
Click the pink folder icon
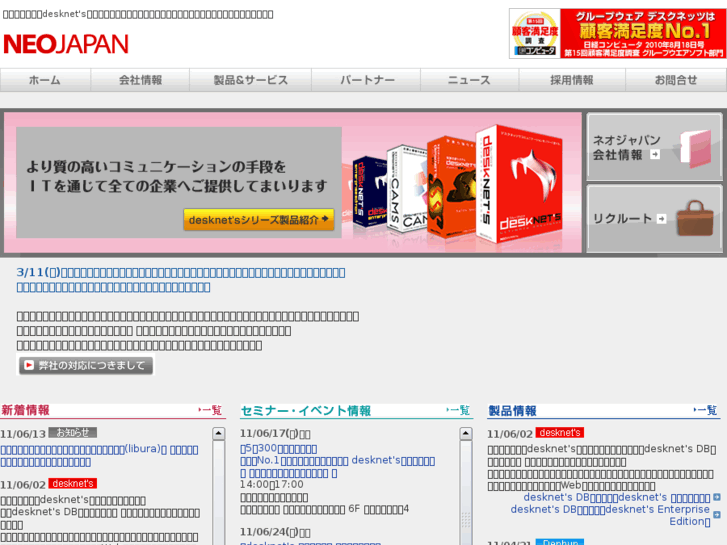tap(696, 148)
